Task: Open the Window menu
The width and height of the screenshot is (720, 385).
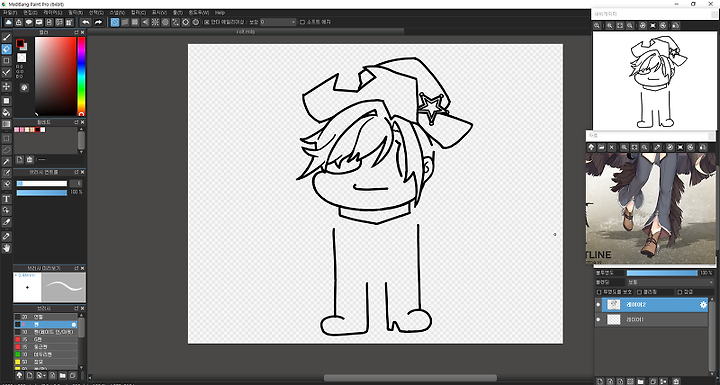Action: coord(199,12)
